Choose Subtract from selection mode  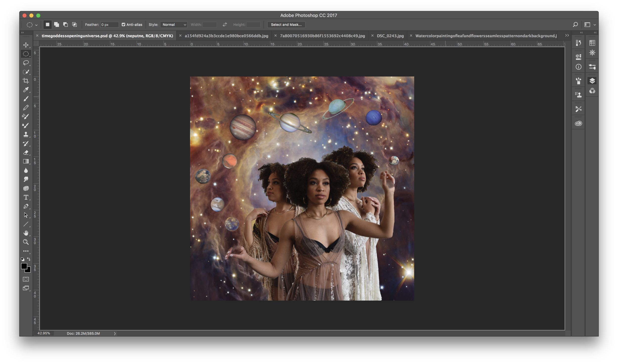(66, 24)
